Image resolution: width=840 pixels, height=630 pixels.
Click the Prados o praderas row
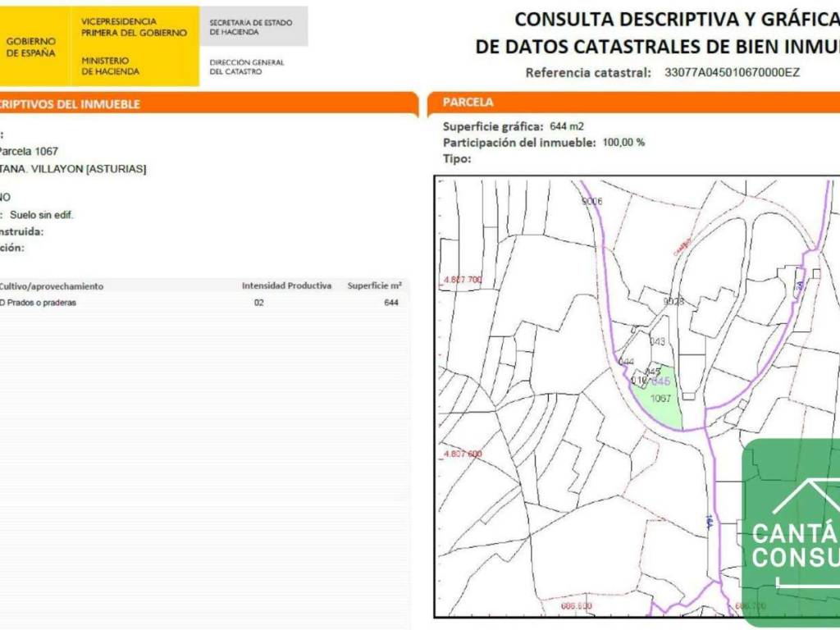(x=203, y=303)
